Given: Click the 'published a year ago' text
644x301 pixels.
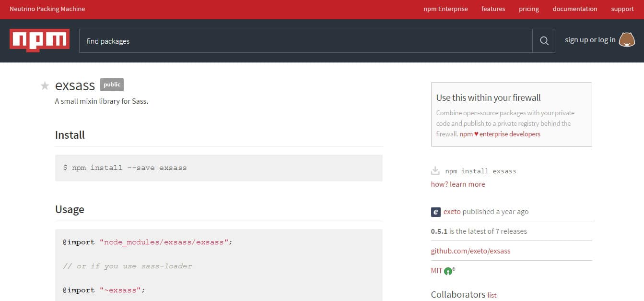Looking at the screenshot, I should 495,212.
